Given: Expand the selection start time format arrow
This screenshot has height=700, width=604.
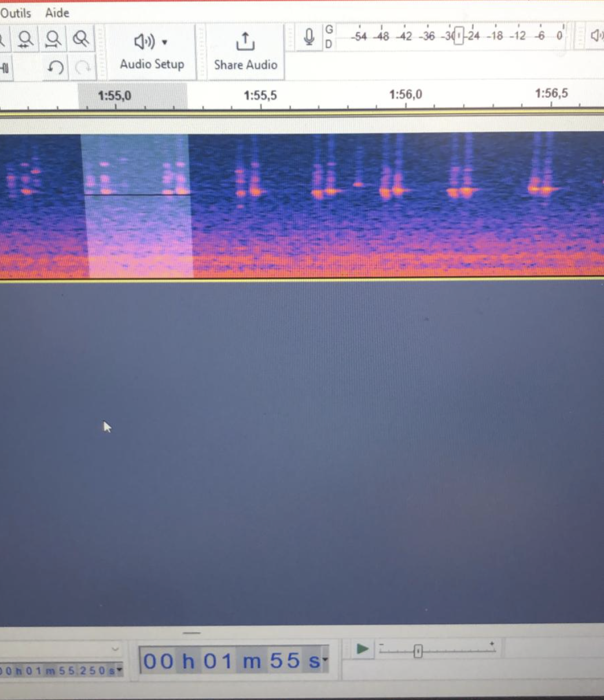Looking at the screenshot, I should (x=120, y=670).
